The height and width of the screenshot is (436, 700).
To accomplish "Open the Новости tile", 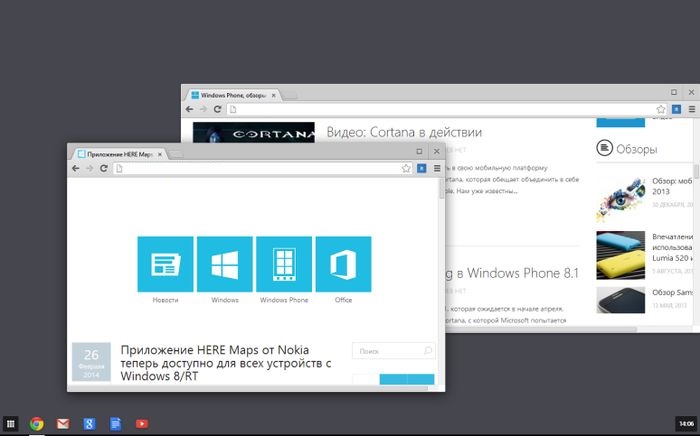I will (165, 264).
